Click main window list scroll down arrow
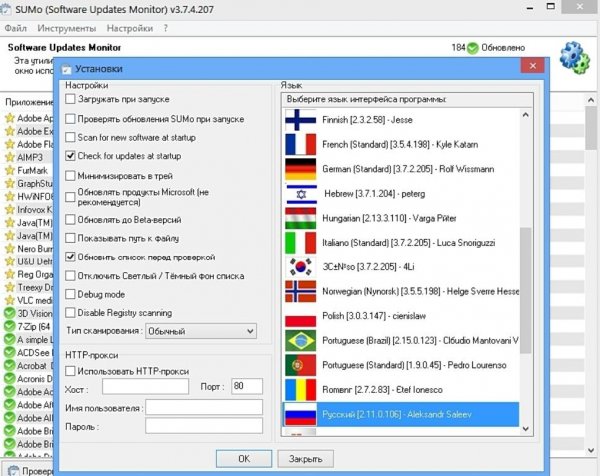Screen dimensions: 600x476 click(x=591, y=450)
